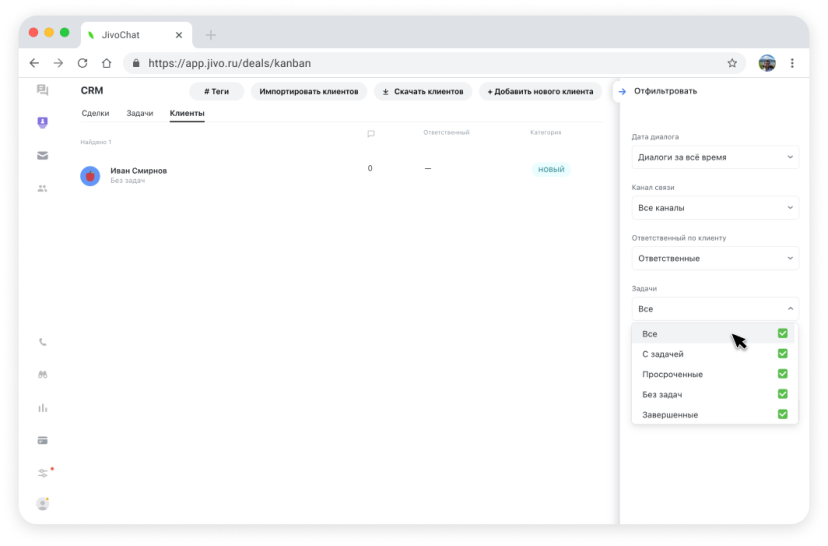Toggle the 'Просроченные' checkbox
The height and width of the screenshot is (546, 828).
(x=782, y=374)
